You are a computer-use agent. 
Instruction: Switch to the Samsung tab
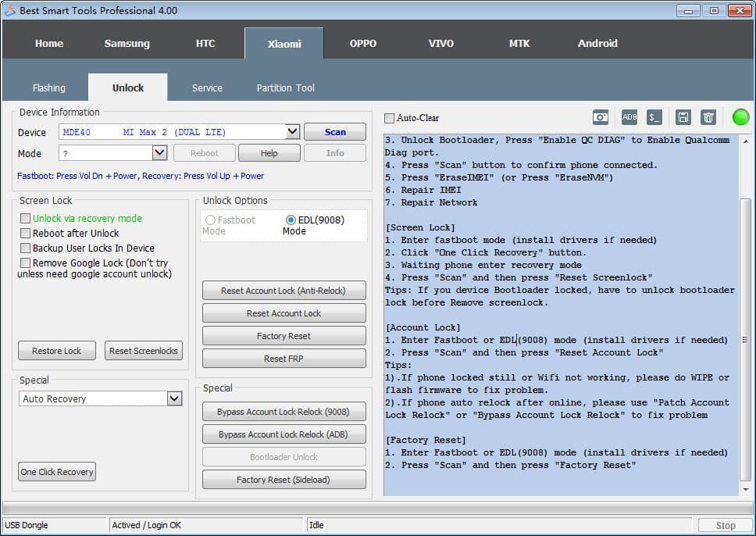[x=127, y=44]
